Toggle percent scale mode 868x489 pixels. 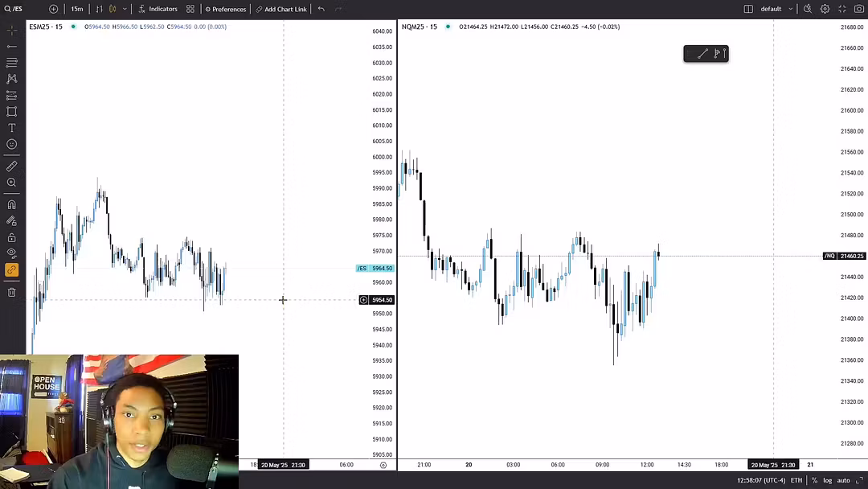pyautogui.click(x=814, y=480)
